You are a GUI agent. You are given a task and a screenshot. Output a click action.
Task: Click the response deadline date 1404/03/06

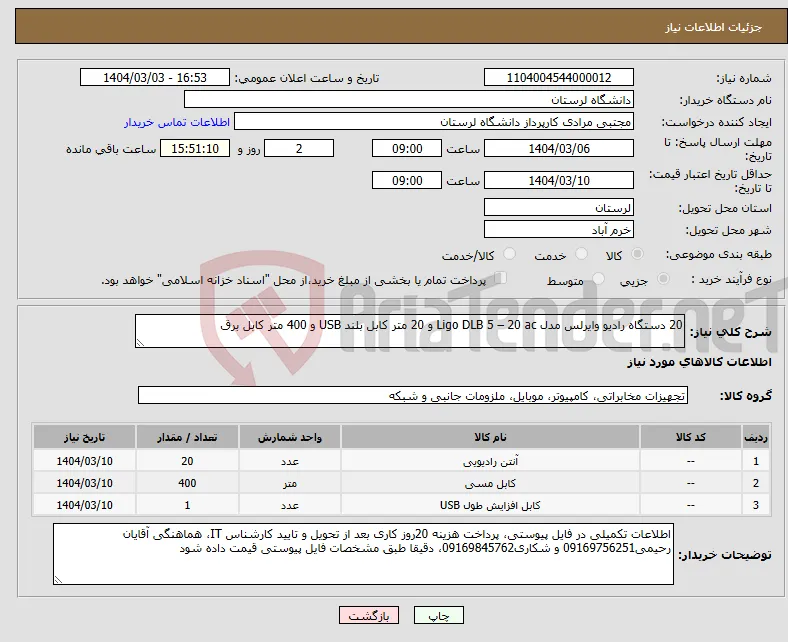(558, 148)
